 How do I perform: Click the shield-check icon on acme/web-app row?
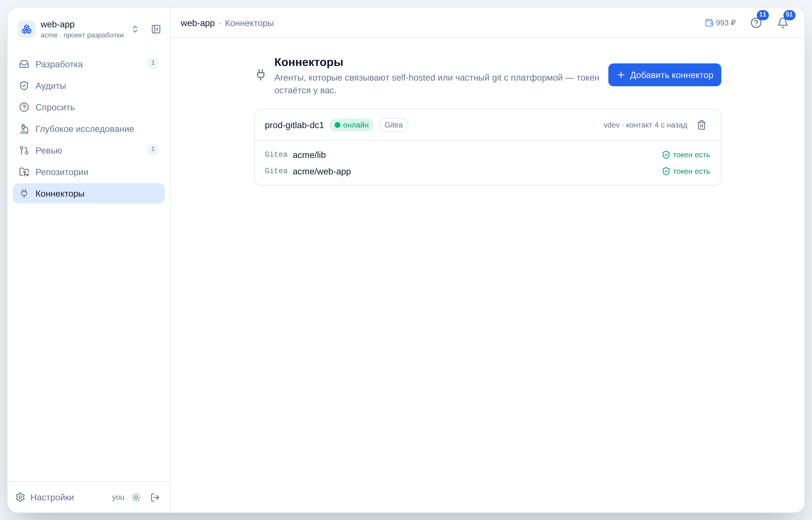666,171
